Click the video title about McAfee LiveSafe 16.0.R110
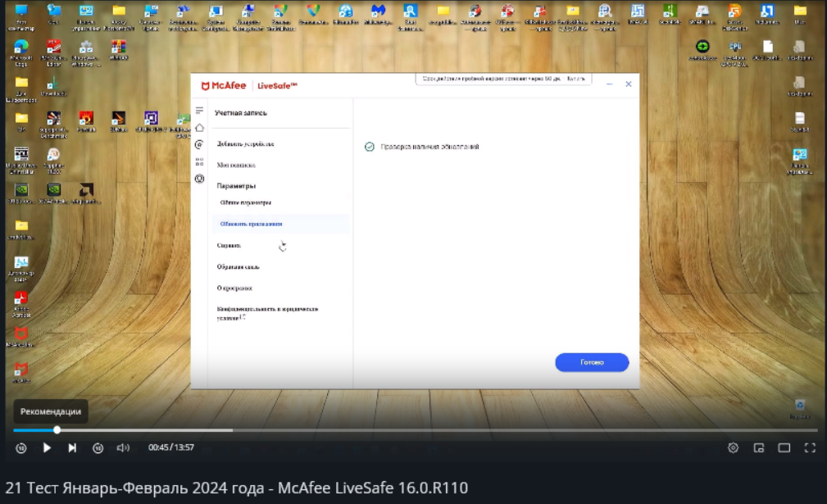This screenshot has height=504, width=827. [237, 488]
